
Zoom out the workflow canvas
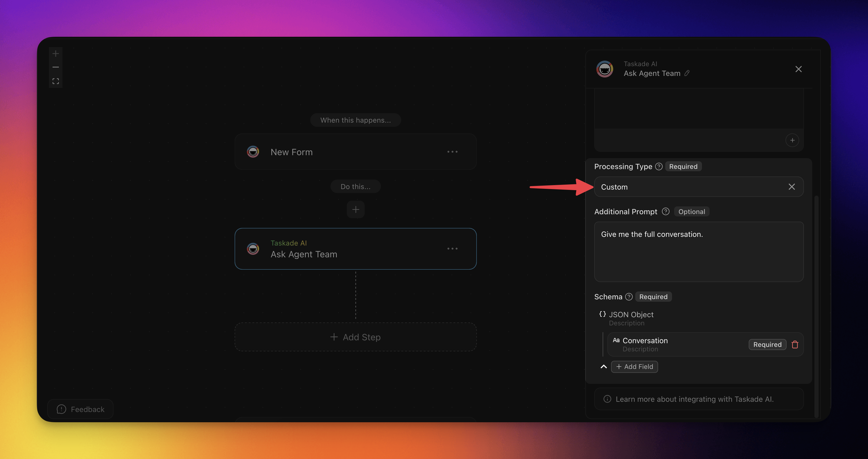(56, 67)
